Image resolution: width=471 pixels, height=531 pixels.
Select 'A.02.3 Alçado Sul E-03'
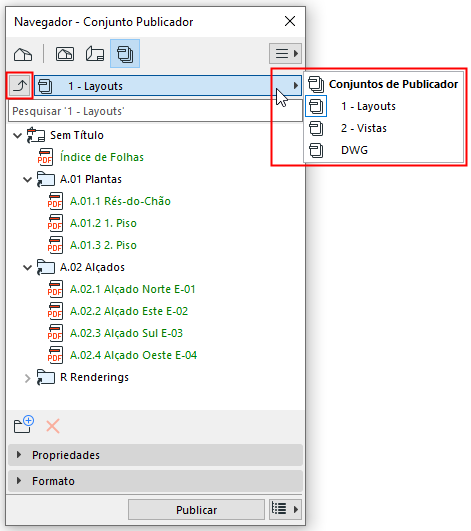[x=126, y=333]
